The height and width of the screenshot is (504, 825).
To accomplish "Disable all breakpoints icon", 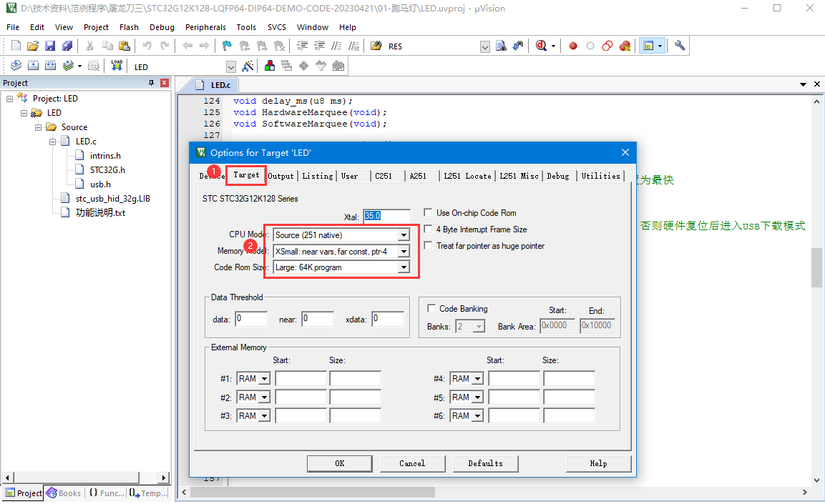I will [x=607, y=46].
